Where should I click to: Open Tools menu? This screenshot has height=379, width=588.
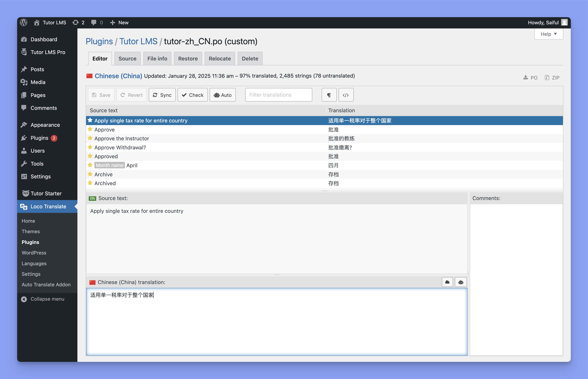tap(47, 164)
